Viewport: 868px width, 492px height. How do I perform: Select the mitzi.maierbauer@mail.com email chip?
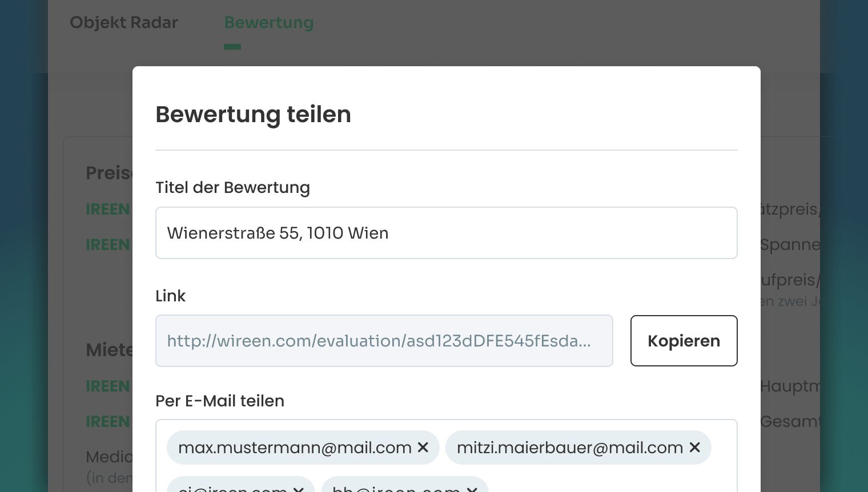tap(570, 447)
